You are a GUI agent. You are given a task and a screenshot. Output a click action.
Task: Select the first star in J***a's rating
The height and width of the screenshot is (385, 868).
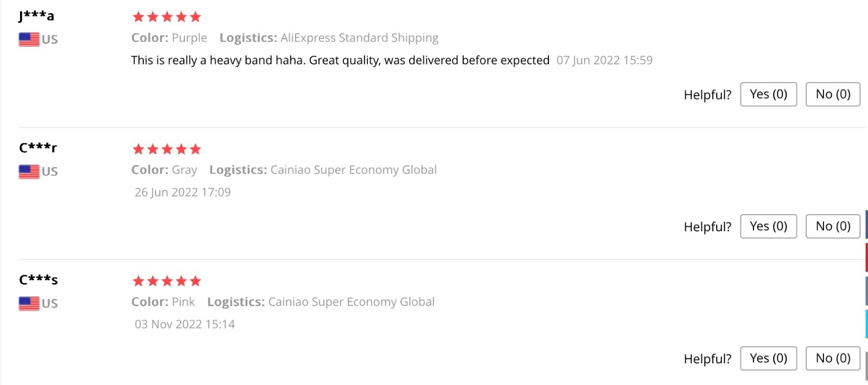pyautogui.click(x=137, y=16)
